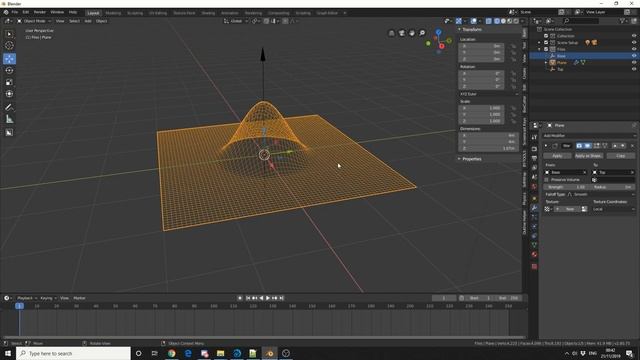The height and width of the screenshot is (360, 640).
Task: Open the Modifiers properties tab (wrench icon)
Action: (534, 208)
